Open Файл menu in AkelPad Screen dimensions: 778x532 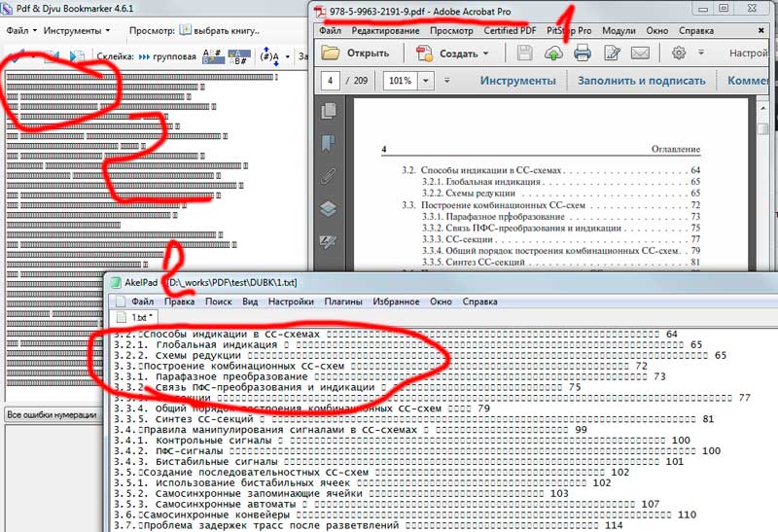click(142, 301)
